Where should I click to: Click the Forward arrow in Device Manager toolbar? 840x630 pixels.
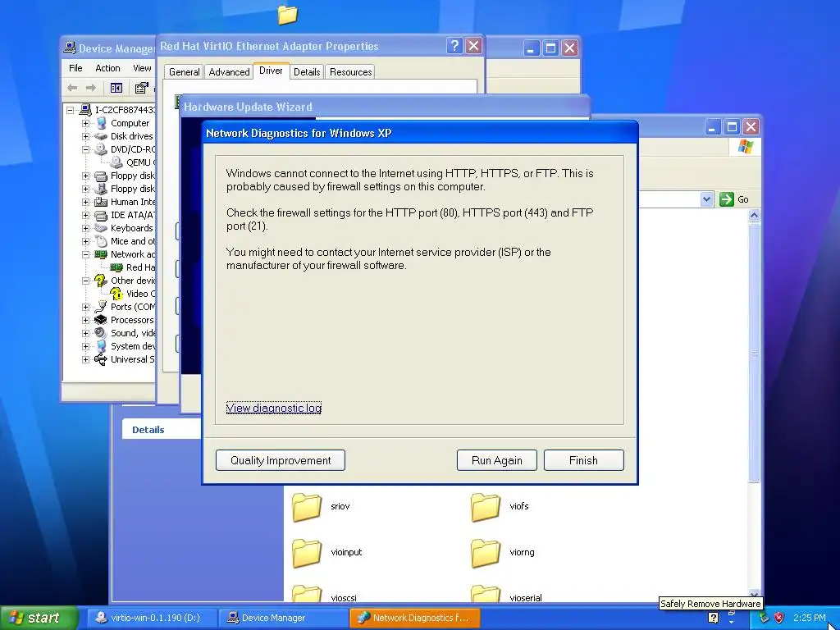click(91, 88)
